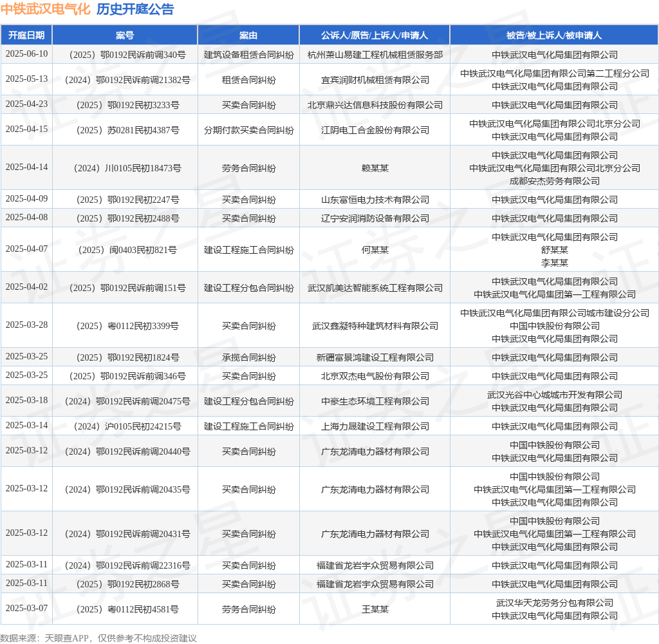Screen dimensions: 659x644
Task: Click 承揽合同纠纷 cause cell
Action: 248,357
